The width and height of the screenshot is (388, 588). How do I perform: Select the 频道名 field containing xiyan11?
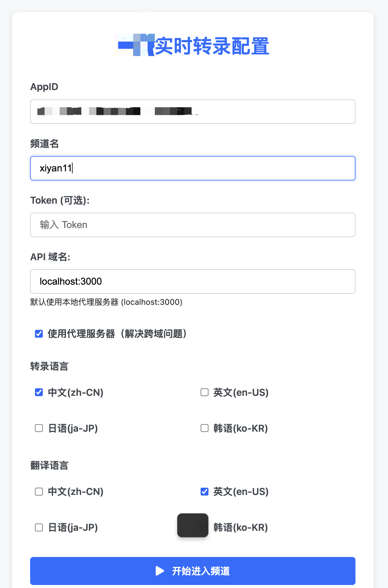pos(192,168)
